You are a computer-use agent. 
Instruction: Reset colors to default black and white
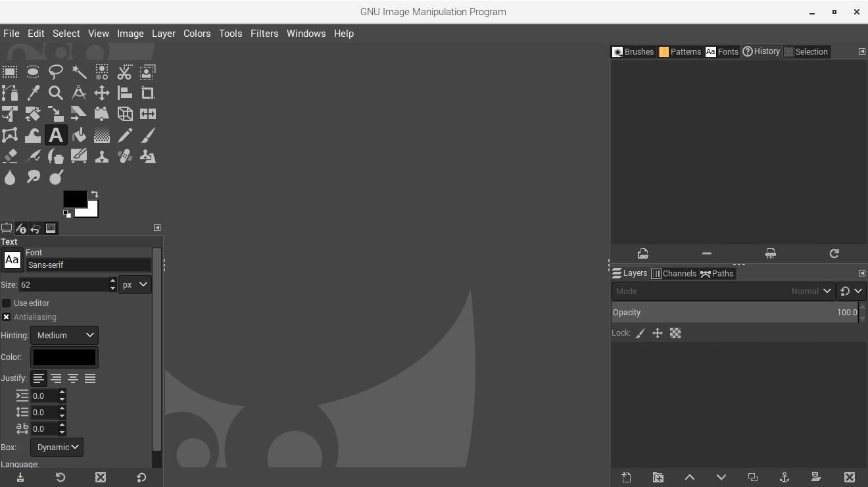pyautogui.click(x=67, y=213)
